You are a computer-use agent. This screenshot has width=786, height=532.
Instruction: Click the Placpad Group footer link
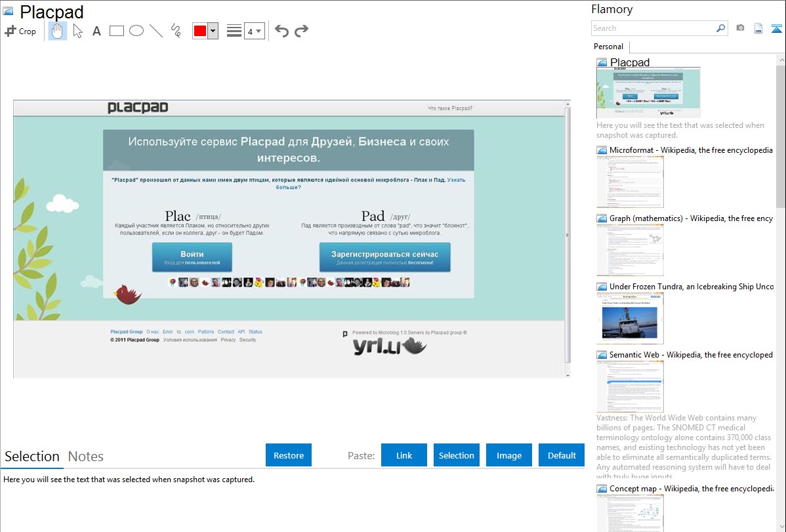pyautogui.click(x=127, y=332)
